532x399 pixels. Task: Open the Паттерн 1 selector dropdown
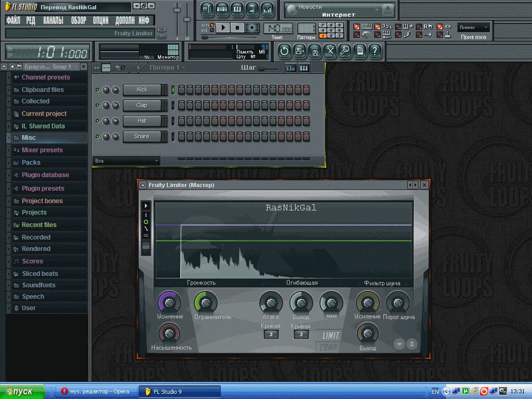(168, 68)
